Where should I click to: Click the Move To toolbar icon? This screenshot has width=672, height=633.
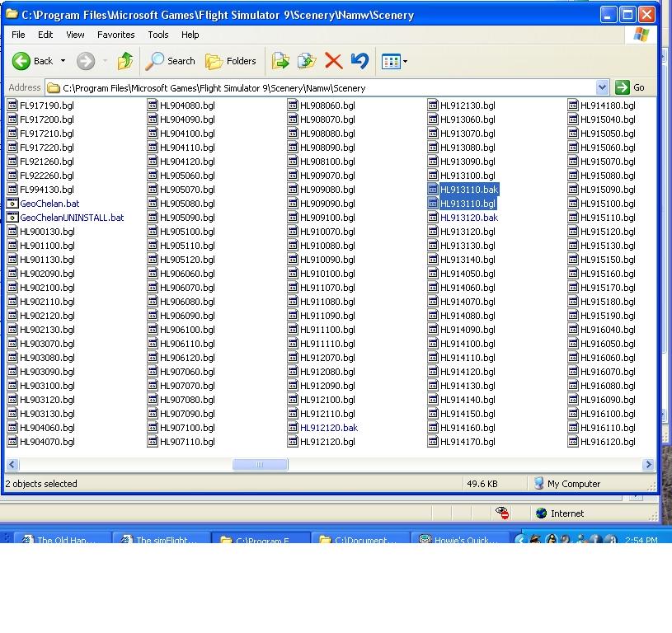tap(280, 61)
